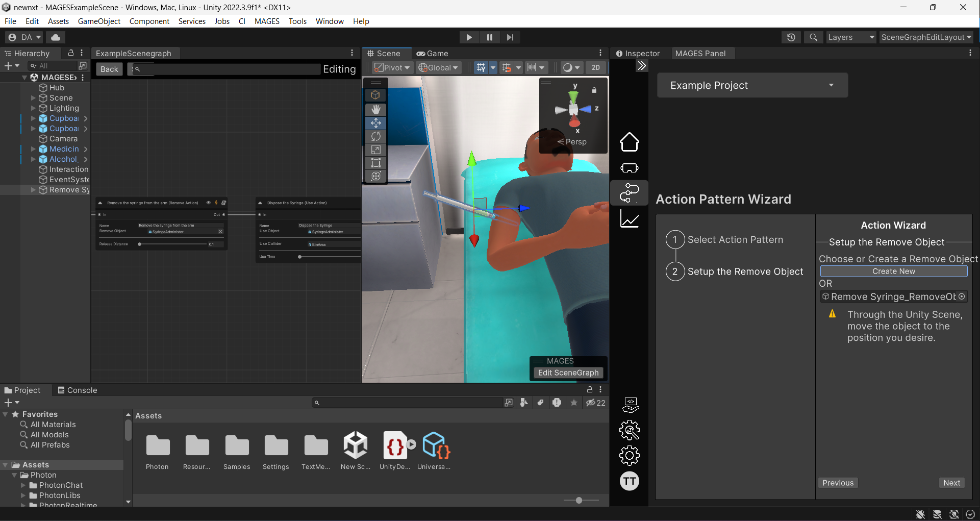Viewport: 980px width, 521px height.
Task: Click Create New remove object button
Action: (x=893, y=271)
